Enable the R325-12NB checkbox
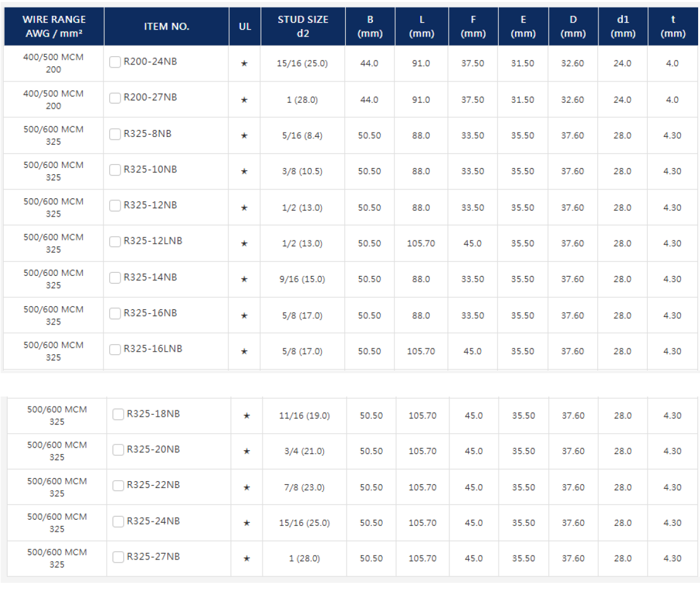 (115, 205)
